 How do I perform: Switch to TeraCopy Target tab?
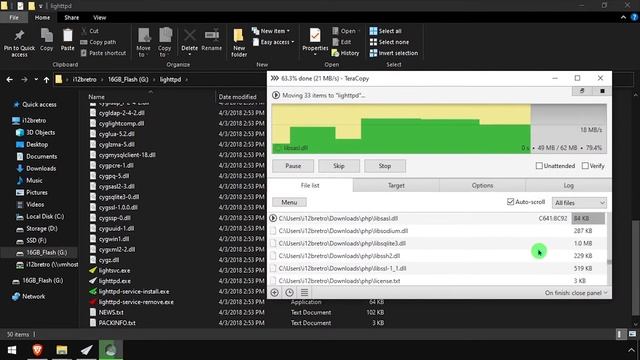click(396, 185)
